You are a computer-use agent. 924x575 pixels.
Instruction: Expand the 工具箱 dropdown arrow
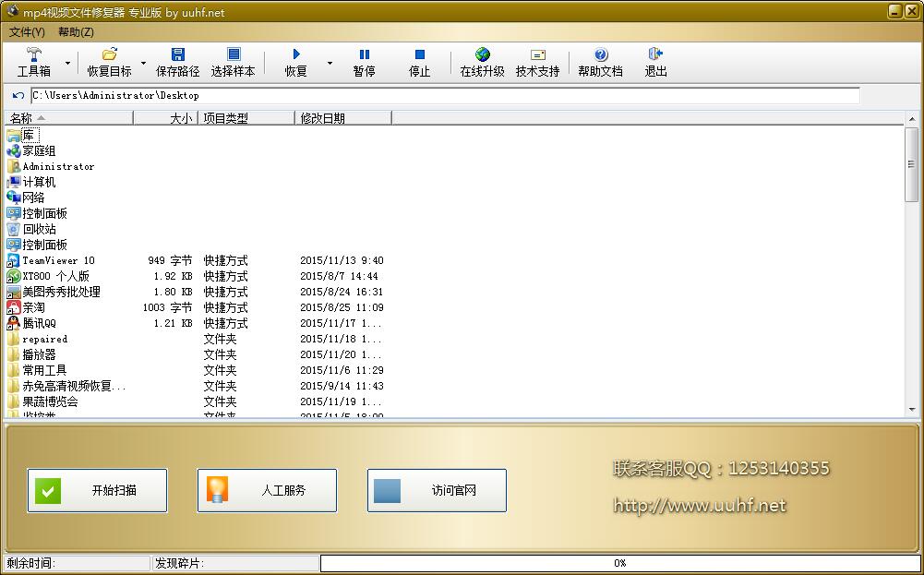[67, 63]
